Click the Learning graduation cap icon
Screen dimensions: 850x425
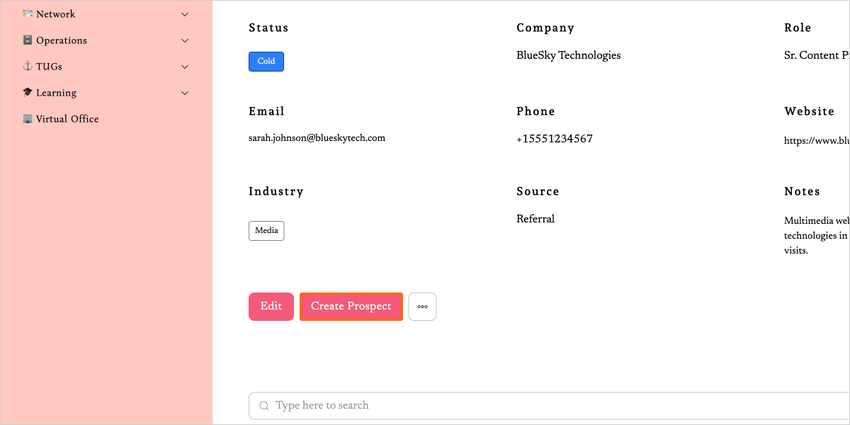[27, 93]
